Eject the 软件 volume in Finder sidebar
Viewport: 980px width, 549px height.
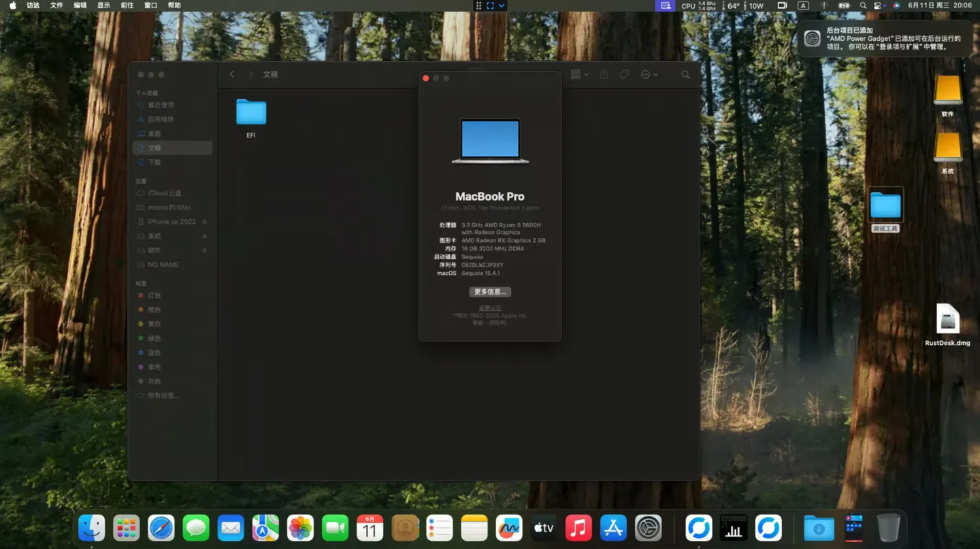point(205,250)
